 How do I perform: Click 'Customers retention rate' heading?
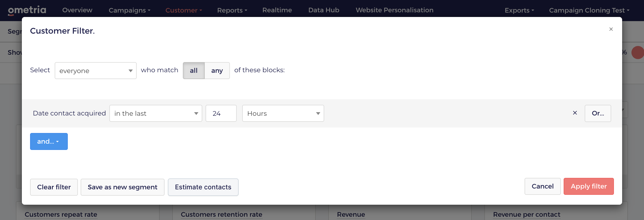pyautogui.click(x=221, y=215)
